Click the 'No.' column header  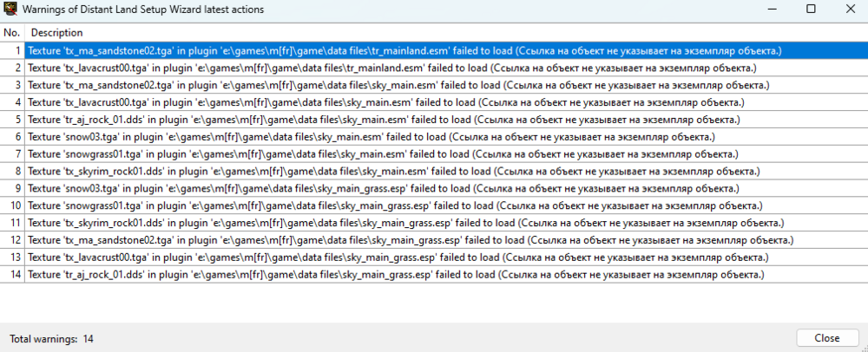click(12, 33)
